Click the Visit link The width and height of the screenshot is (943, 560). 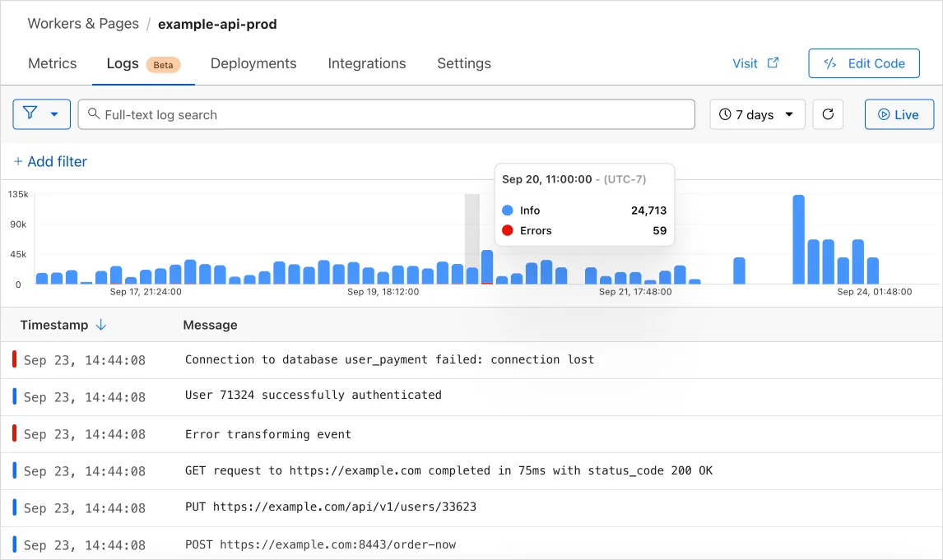click(x=745, y=63)
